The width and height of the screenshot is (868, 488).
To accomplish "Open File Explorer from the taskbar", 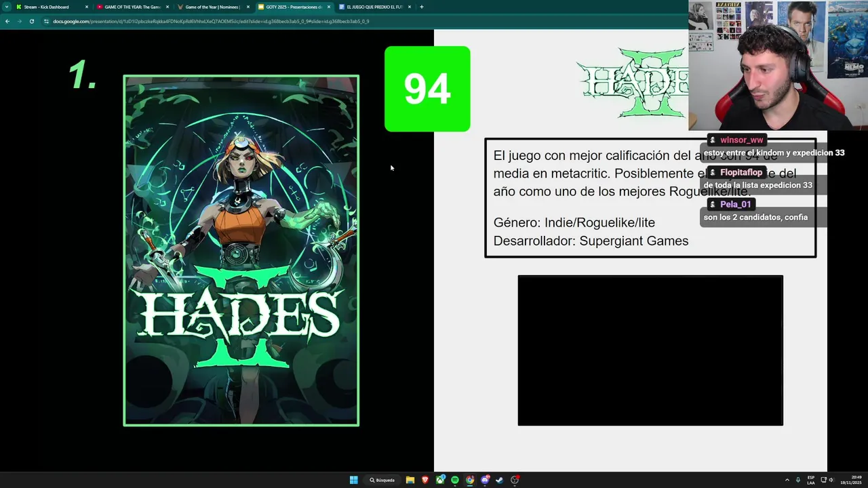I will (410, 480).
